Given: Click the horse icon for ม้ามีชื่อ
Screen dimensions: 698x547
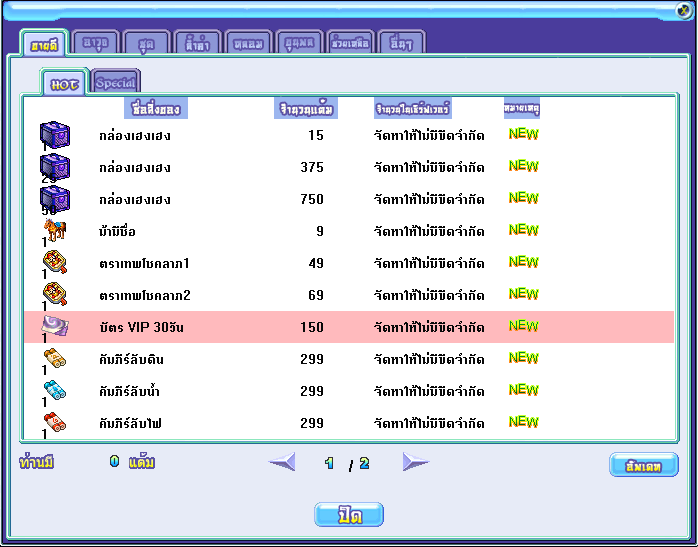Looking at the screenshot, I should click(54, 231).
